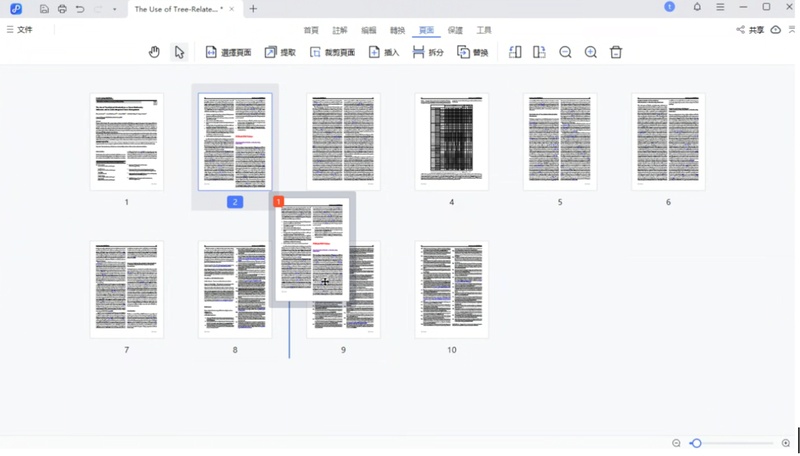
Task: Open the 文件 hamburger menu
Action: 19,30
